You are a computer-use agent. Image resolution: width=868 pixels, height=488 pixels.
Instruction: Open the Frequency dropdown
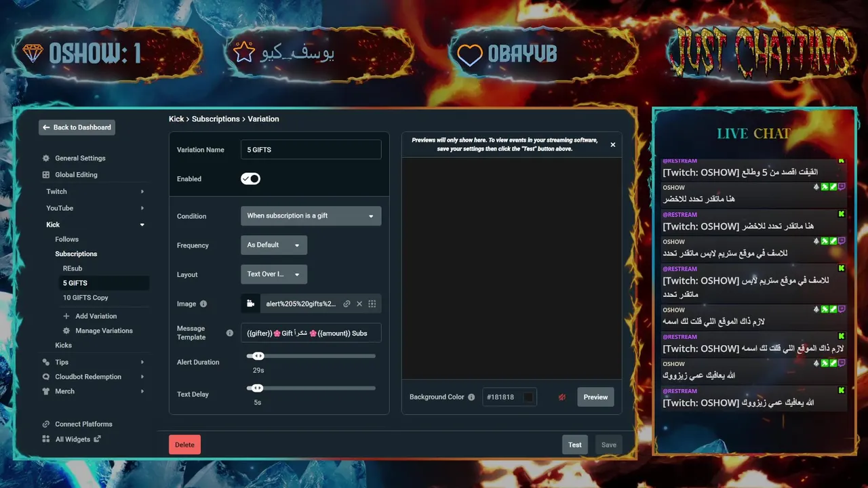point(274,245)
